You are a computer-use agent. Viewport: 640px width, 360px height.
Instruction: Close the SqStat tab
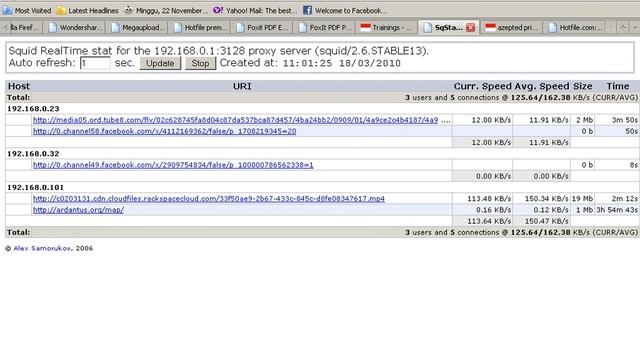coord(471,28)
